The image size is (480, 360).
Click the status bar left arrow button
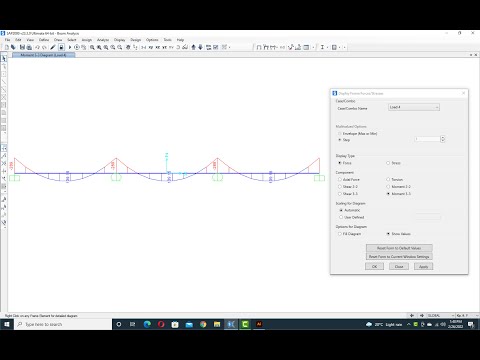(412, 315)
